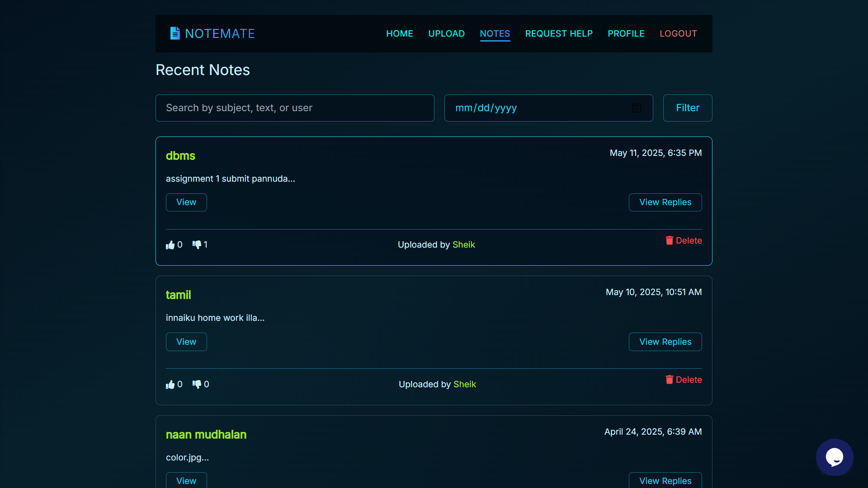Go to the Home page
868x488 pixels.
pyautogui.click(x=399, y=33)
